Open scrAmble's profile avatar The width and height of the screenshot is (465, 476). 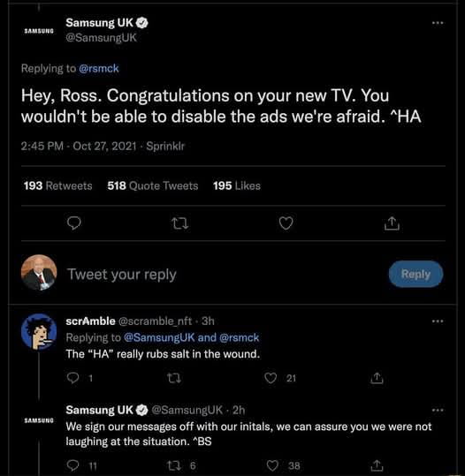tap(39, 332)
